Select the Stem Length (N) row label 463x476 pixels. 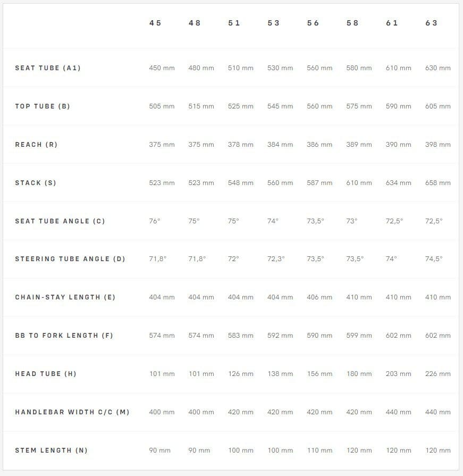[x=51, y=450]
